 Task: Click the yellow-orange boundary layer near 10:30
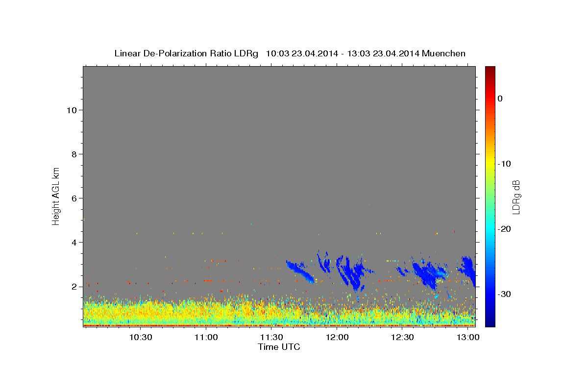140,311
